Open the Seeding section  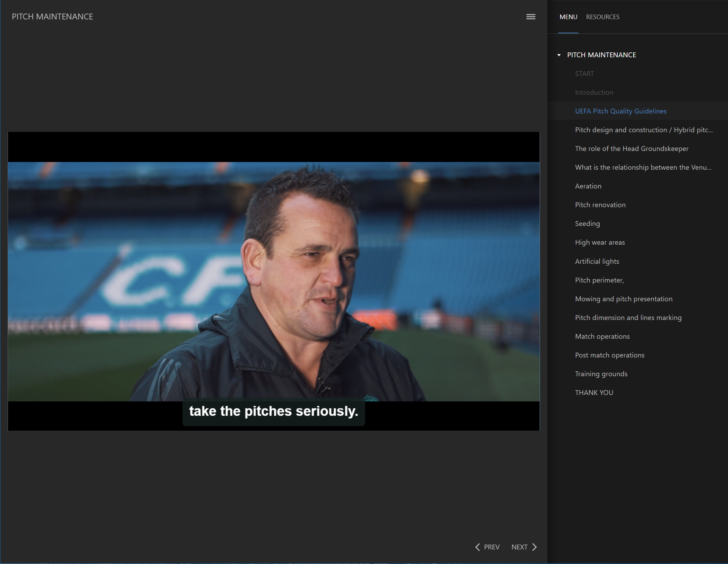point(587,224)
